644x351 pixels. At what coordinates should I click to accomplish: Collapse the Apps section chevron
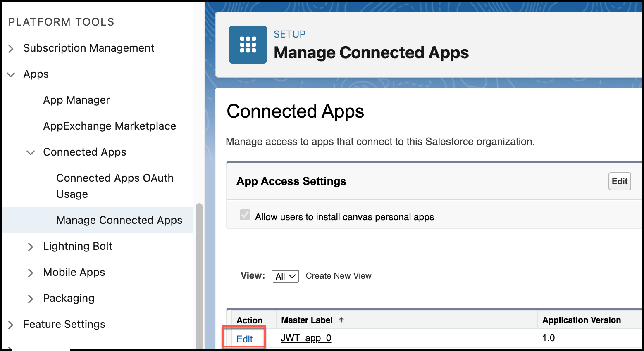(x=11, y=75)
